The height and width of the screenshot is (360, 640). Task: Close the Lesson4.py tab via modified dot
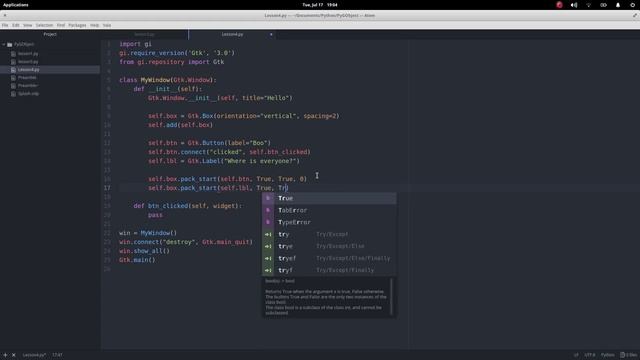coord(271,35)
